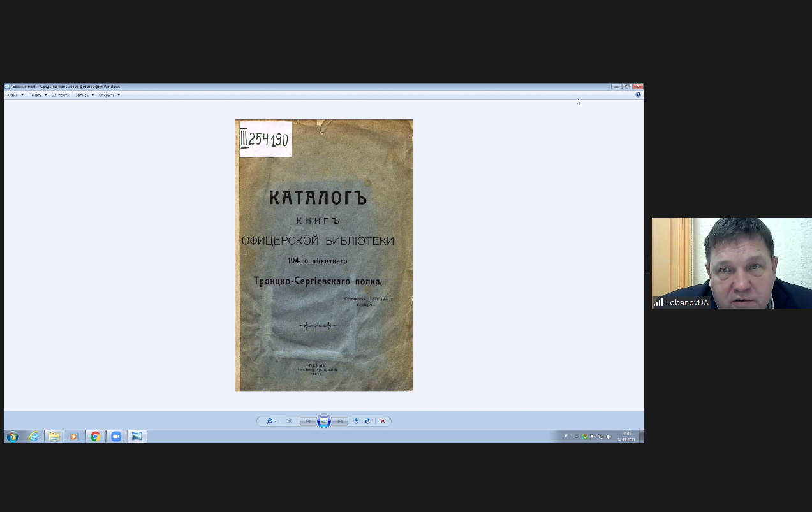Click the Windows Start button
Screen dimensions: 812x512
13,437
